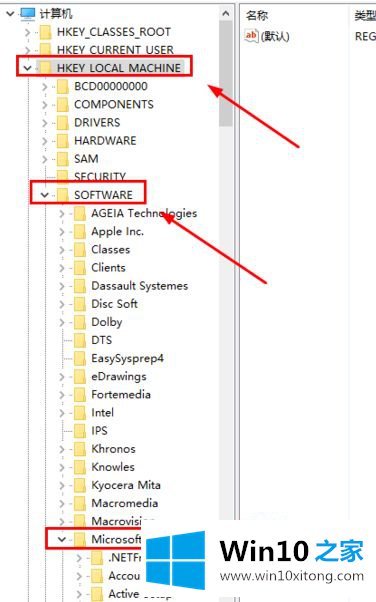The image size is (376, 602).
Task: Click IPS folder icon
Action: click(x=80, y=431)
